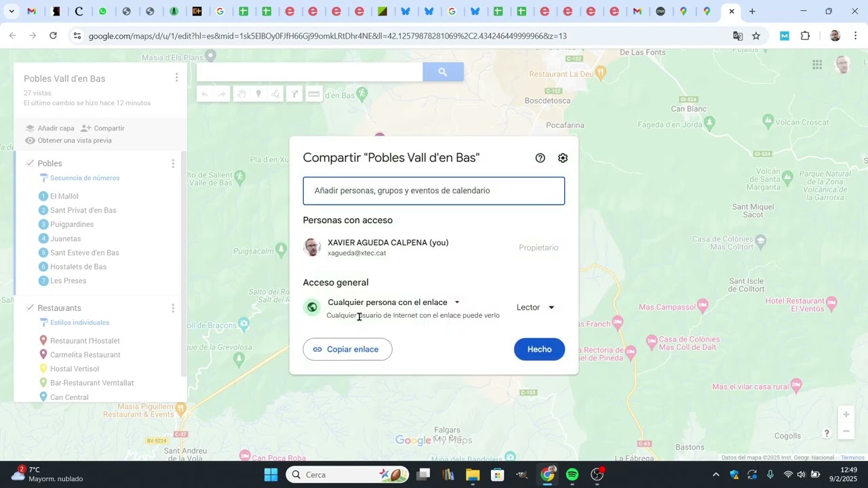Open browser translate page icon

(x=738, y=36)
